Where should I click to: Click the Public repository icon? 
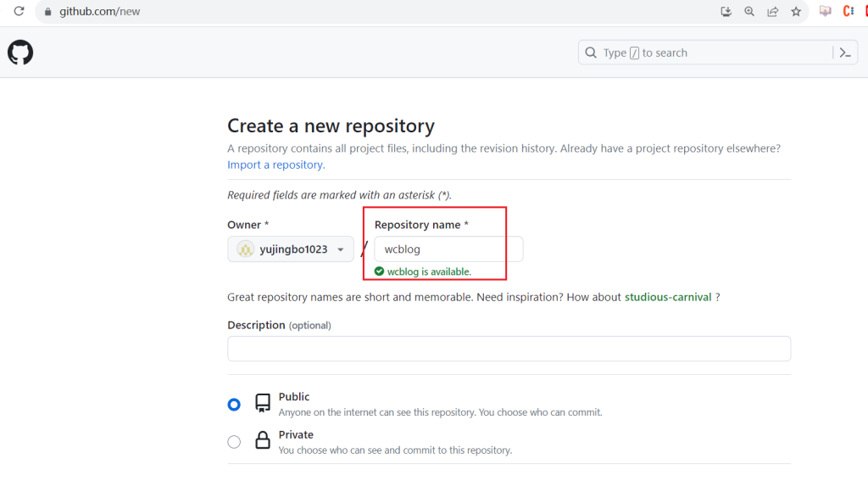(x=263, y=403)
